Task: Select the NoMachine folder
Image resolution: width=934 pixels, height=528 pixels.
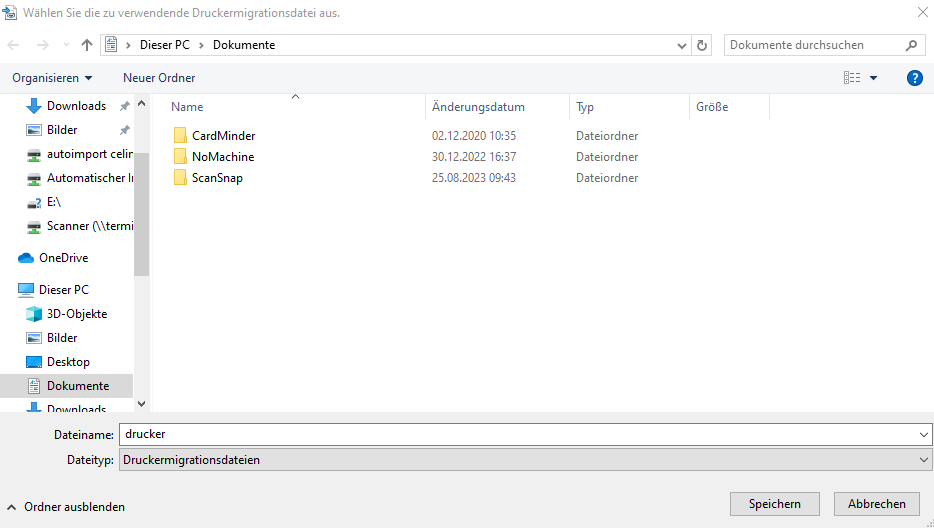Action: 223,157
